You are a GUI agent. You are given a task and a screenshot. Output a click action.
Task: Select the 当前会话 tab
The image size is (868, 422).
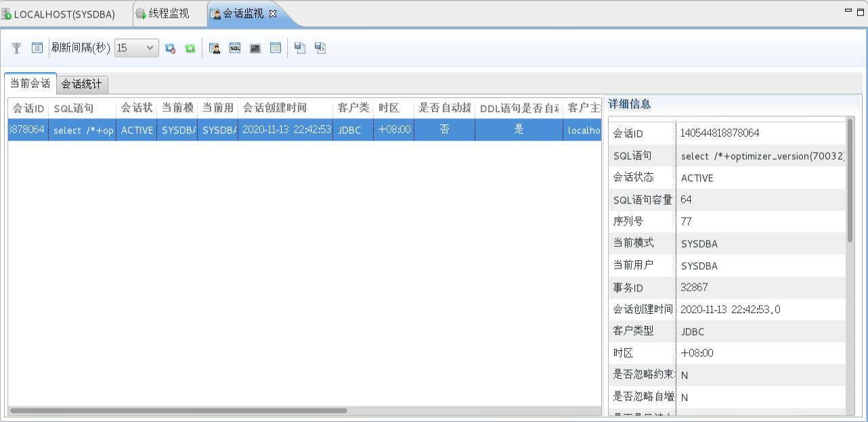28,85
